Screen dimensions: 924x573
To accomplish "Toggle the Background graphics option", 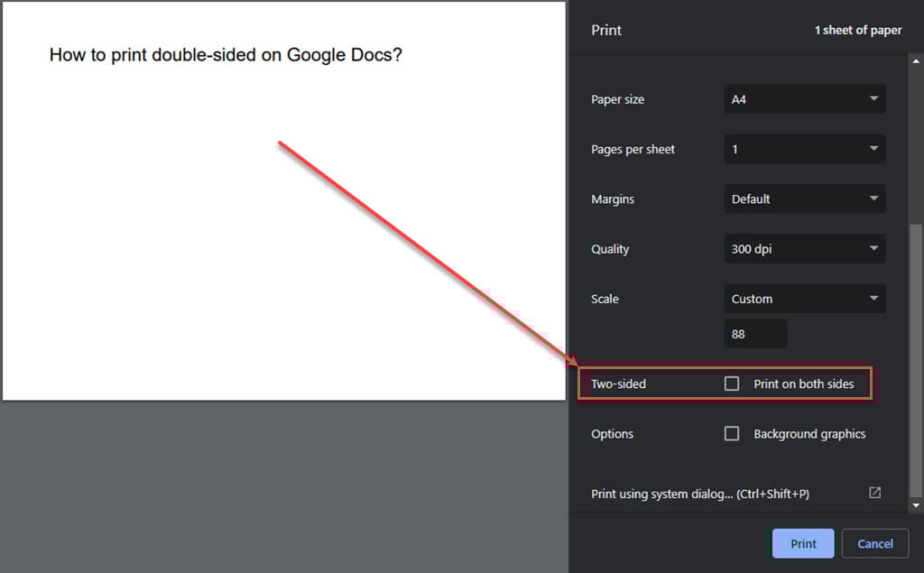I will click(731, 433).
